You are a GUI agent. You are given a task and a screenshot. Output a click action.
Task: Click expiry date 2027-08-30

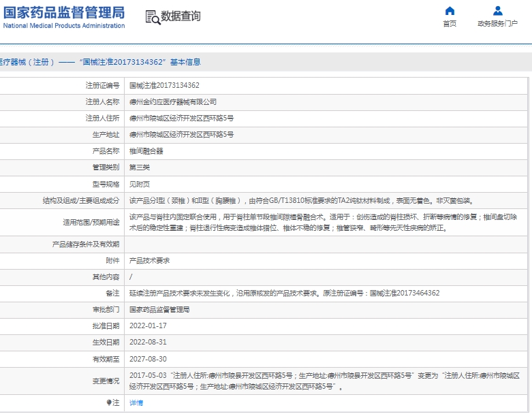(x=148, y=359)
